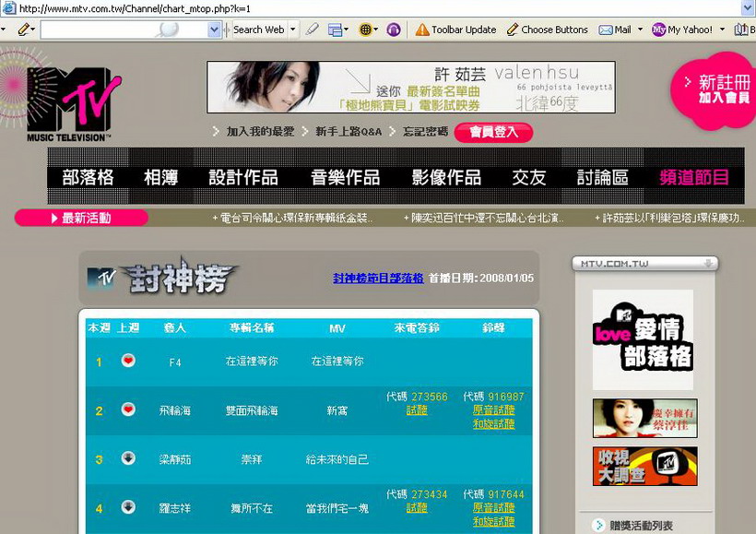
Task: Click the highlighter pen toolbar icon
Action: click(x=312, y=30)
